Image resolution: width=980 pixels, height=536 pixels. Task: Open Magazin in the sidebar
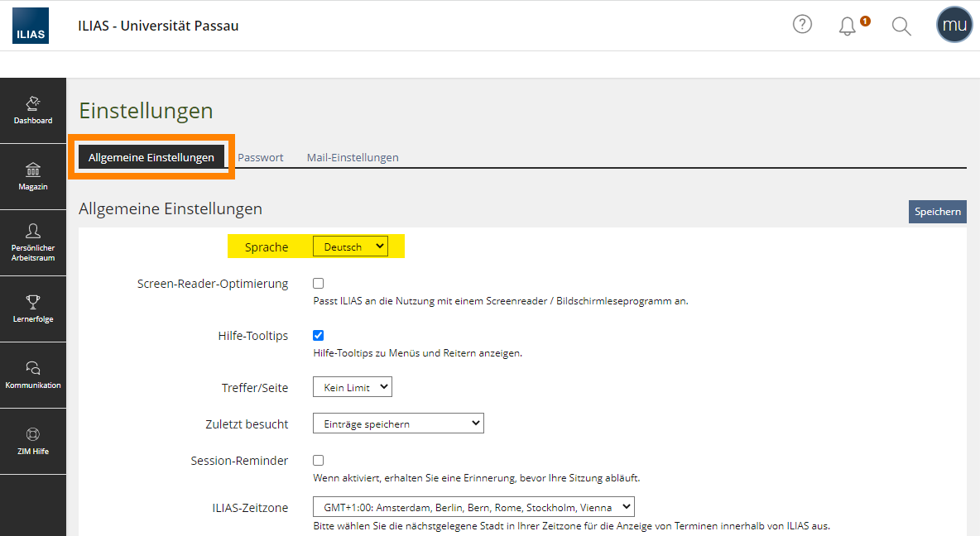[x=33, y=177]
